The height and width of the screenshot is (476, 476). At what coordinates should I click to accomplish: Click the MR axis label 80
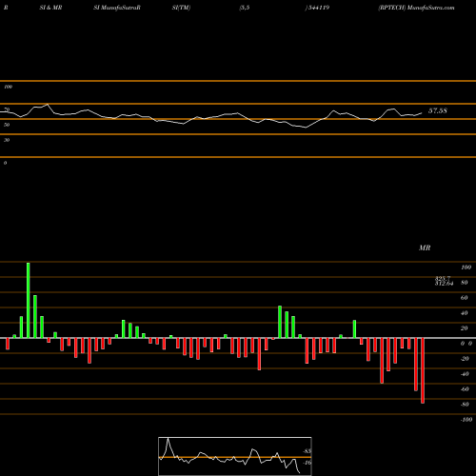(465, 283)
